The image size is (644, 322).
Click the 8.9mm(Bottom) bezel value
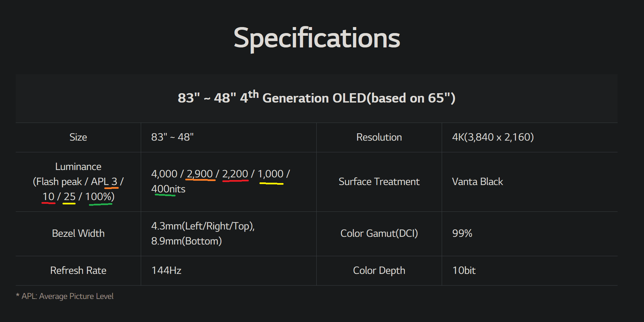[186, 241]
